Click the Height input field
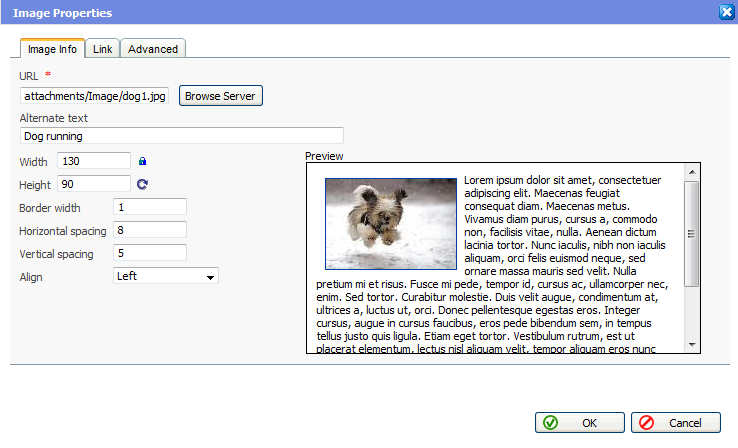 click(x=94, y=184)
